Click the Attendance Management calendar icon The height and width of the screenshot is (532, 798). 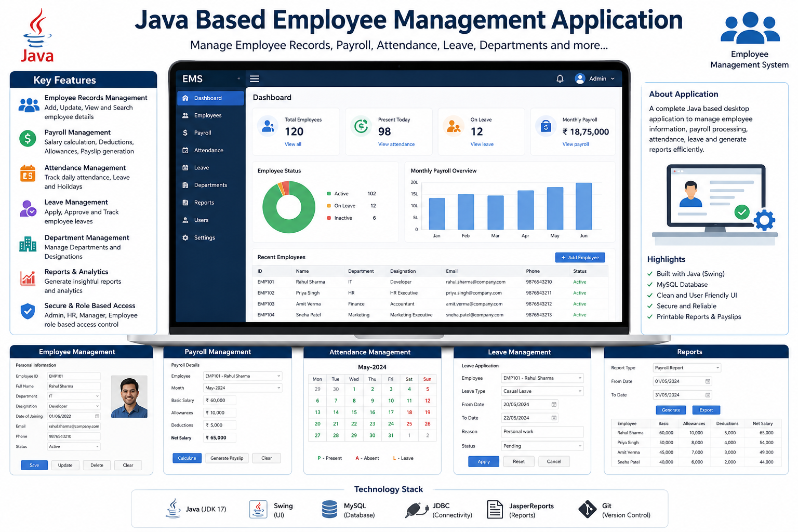click(28, 174)
